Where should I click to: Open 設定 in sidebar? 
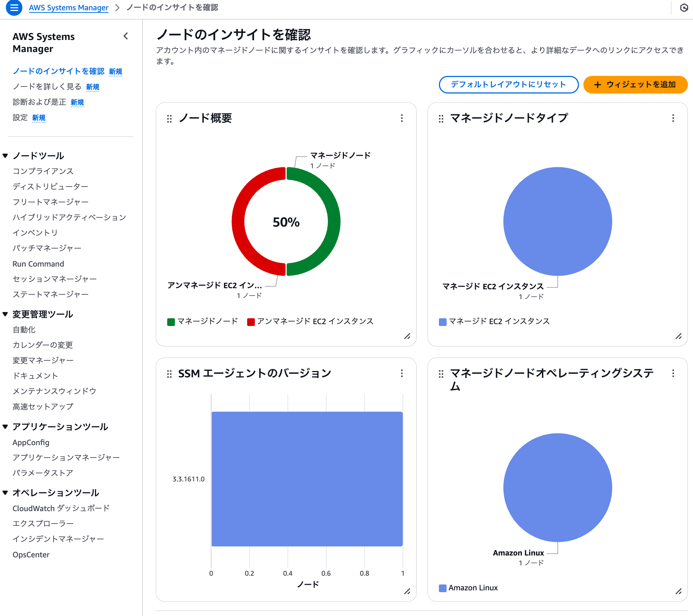pos(20,117)
